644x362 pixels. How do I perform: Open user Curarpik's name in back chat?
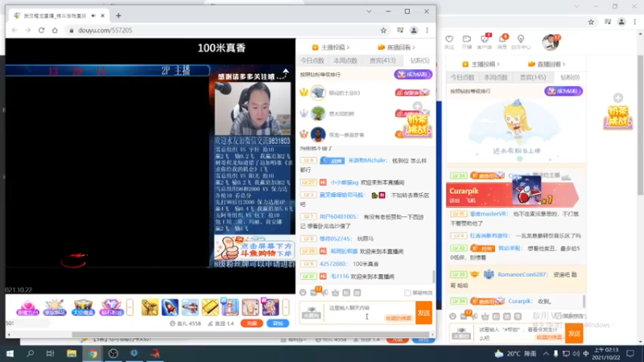(x=519, y=301)
